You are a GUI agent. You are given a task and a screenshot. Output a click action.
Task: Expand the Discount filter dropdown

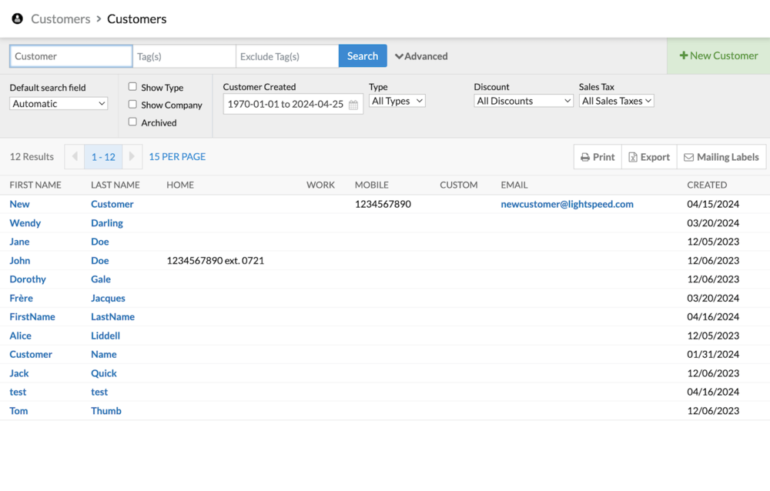point(523,101)
